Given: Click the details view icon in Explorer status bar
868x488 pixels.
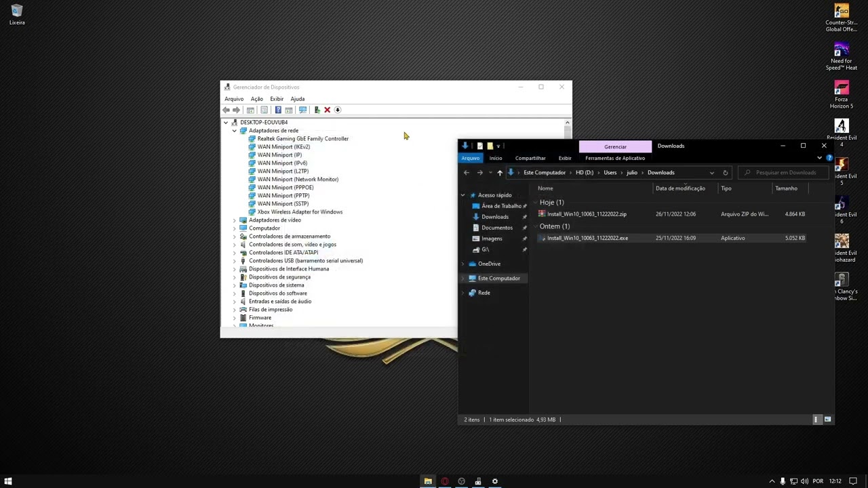Looking at the screenshot, I should 816,420.
